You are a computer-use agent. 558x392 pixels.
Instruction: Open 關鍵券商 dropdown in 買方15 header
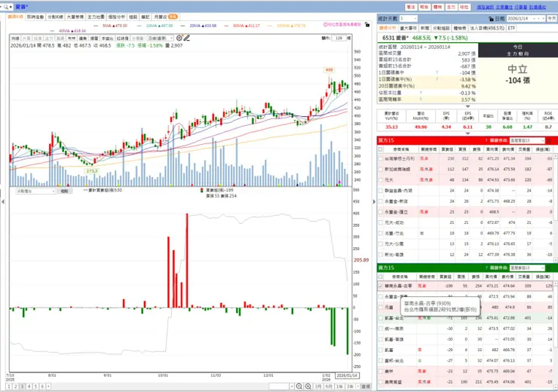tap(527, 141)
